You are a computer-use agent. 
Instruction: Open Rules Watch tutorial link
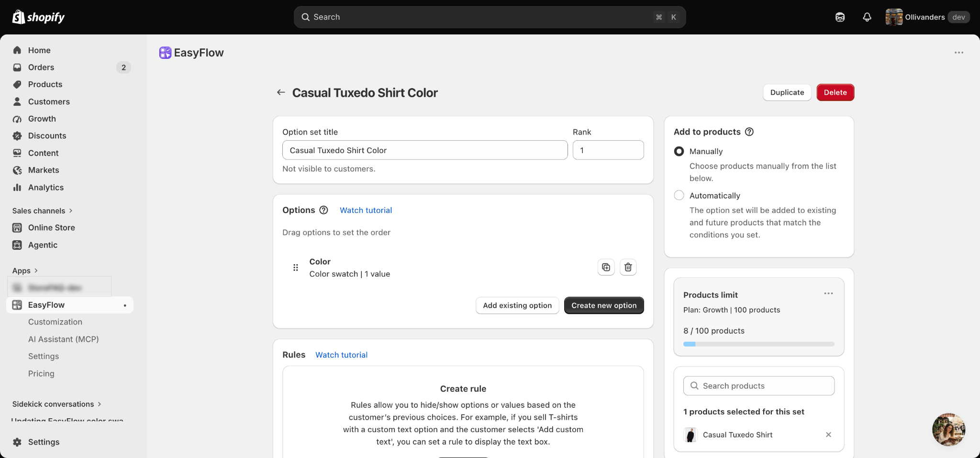pyautogui.click(x=341, y=355)
